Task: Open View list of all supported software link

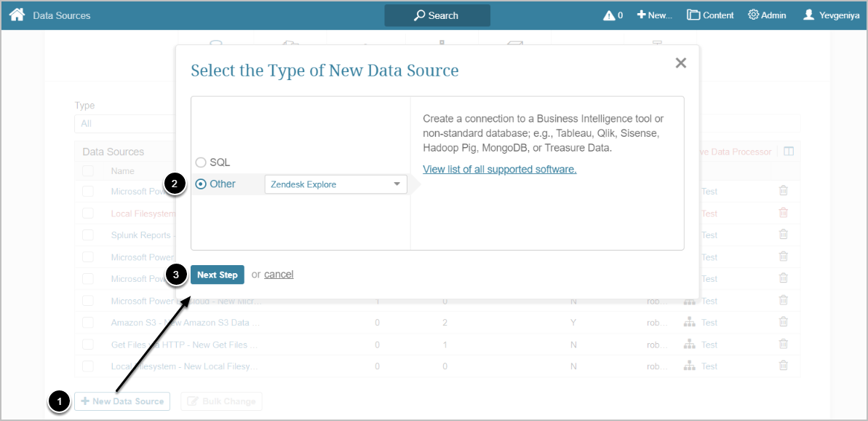Action: point(499,169)
